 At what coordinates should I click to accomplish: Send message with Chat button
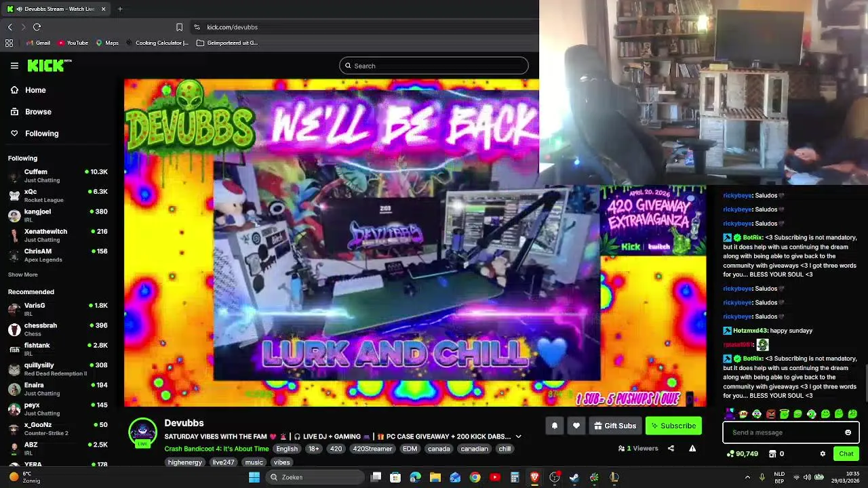point(846,453)
